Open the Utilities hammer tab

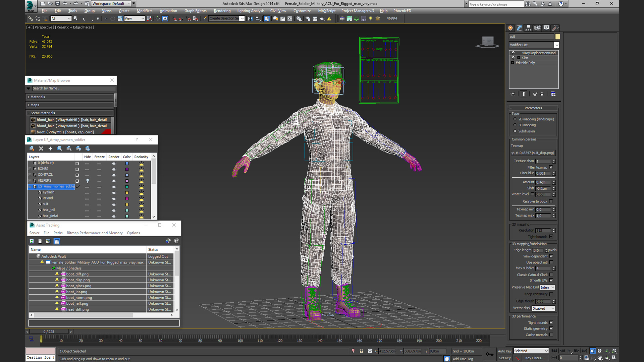click(x=555, y=28)
